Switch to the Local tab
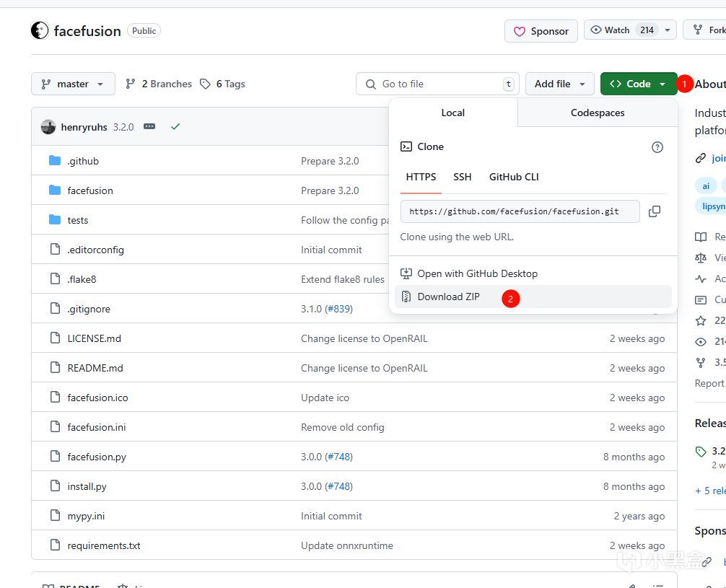 [452, 113]
